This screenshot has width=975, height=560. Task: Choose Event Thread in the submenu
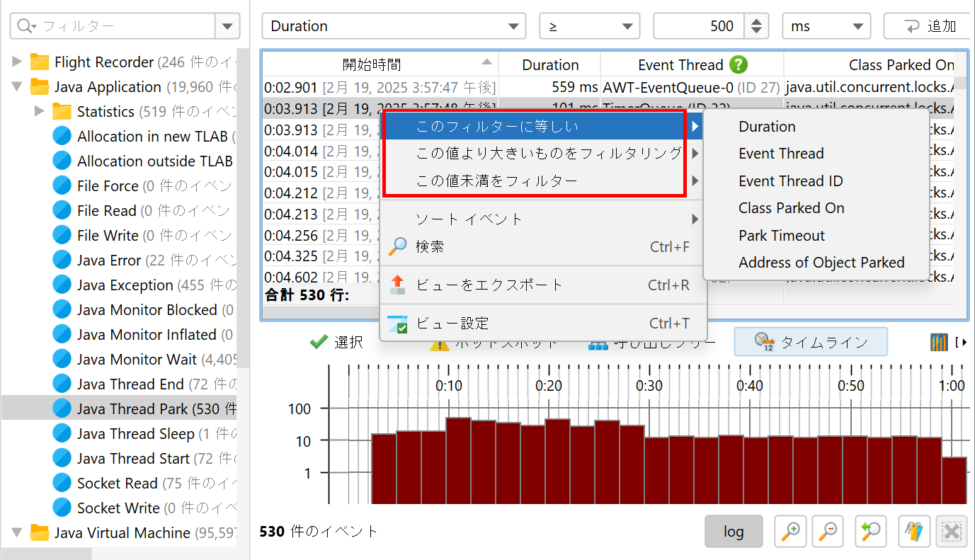tap(816, 154)
